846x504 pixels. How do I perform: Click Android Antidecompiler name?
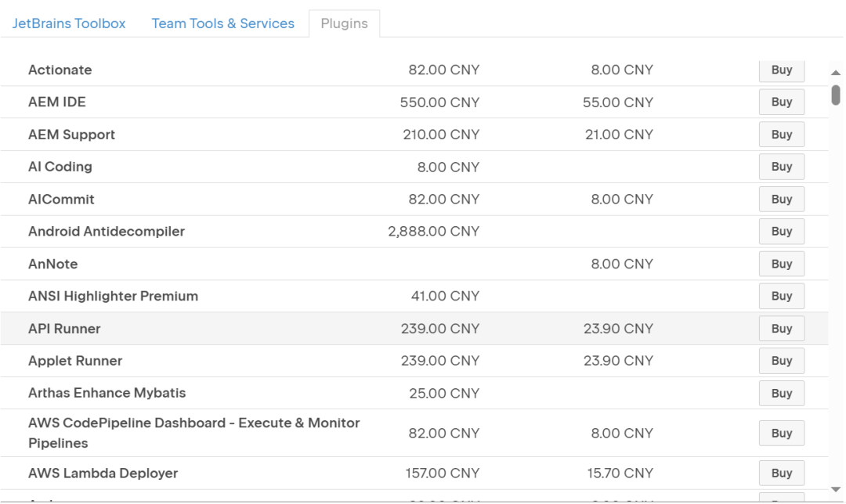click(x=107, y=231)
